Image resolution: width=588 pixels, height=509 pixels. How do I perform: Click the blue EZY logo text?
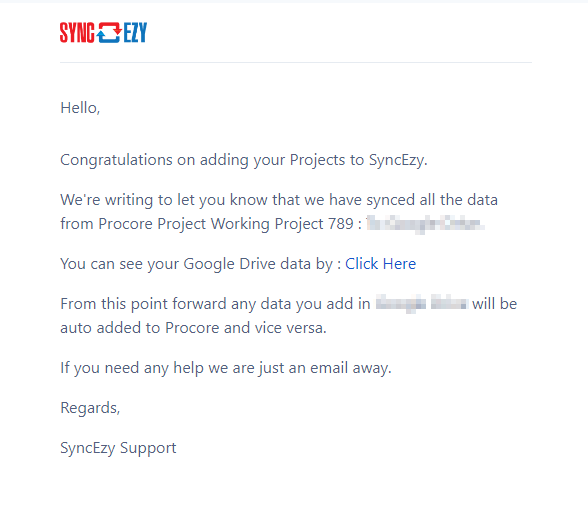[135, 32]
